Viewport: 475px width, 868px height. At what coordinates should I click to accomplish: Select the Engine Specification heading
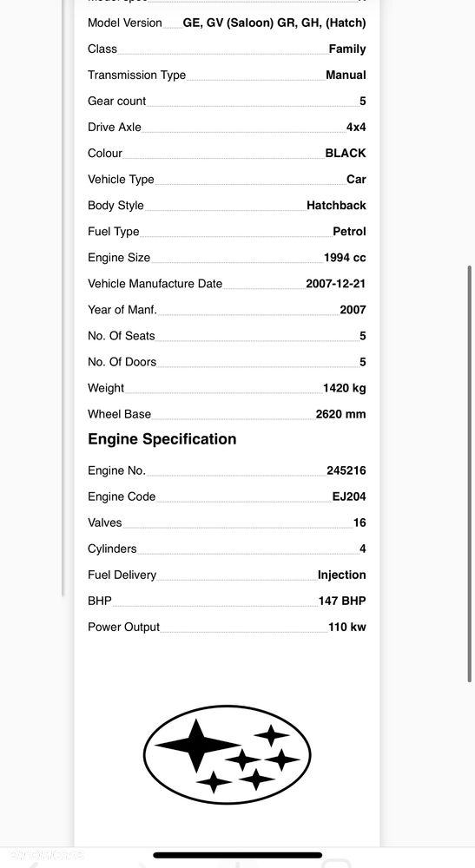[162, 439]
